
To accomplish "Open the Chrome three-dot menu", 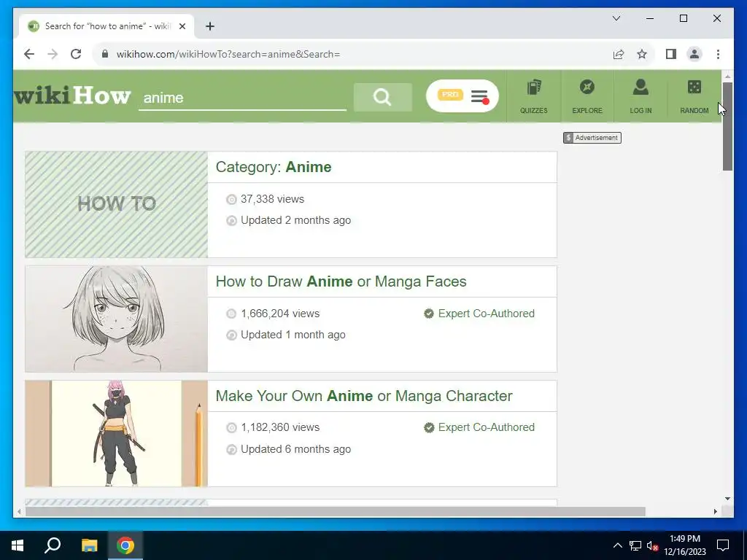I will pos(718,54).
